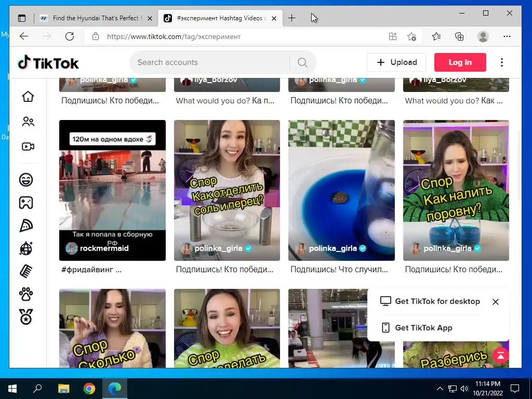Open the TikTok three-dot more menu

pos(502,62)
